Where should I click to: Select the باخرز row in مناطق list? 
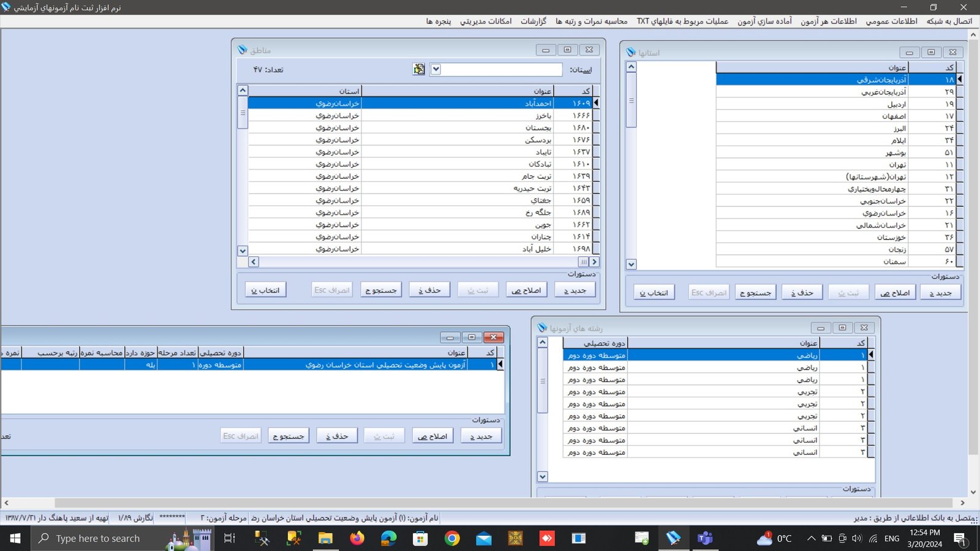coord(420,115)
